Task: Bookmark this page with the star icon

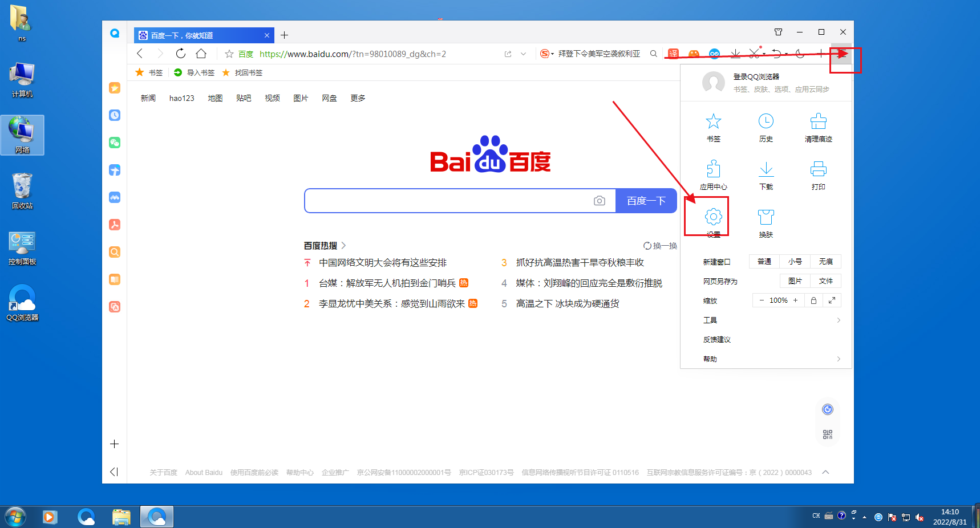Action: (229, 54)
